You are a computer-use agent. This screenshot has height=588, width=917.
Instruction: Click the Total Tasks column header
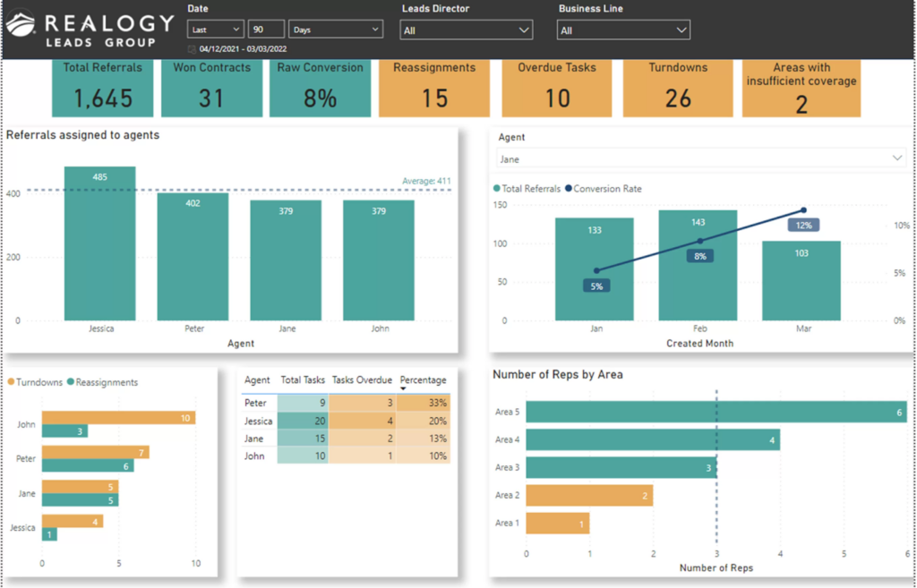click(x=303, y=379)
